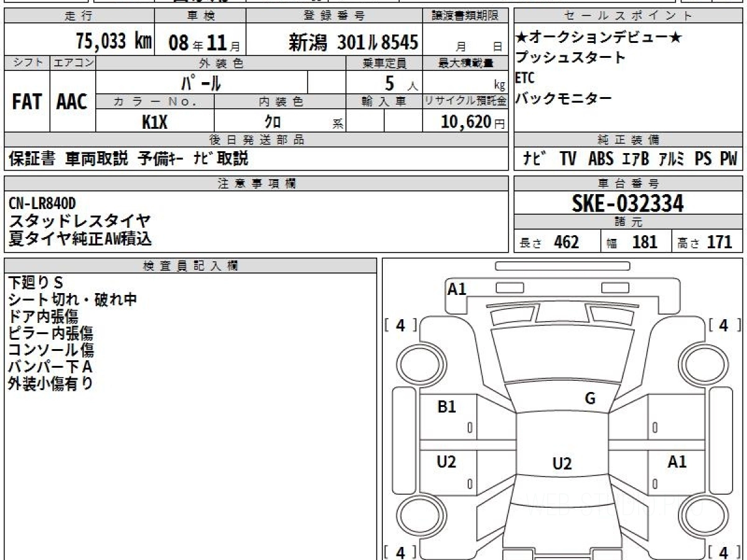Select the recycle deposit 10,620円
The height and width of the screenshot is (560, 747).
(x=473, y=122)
